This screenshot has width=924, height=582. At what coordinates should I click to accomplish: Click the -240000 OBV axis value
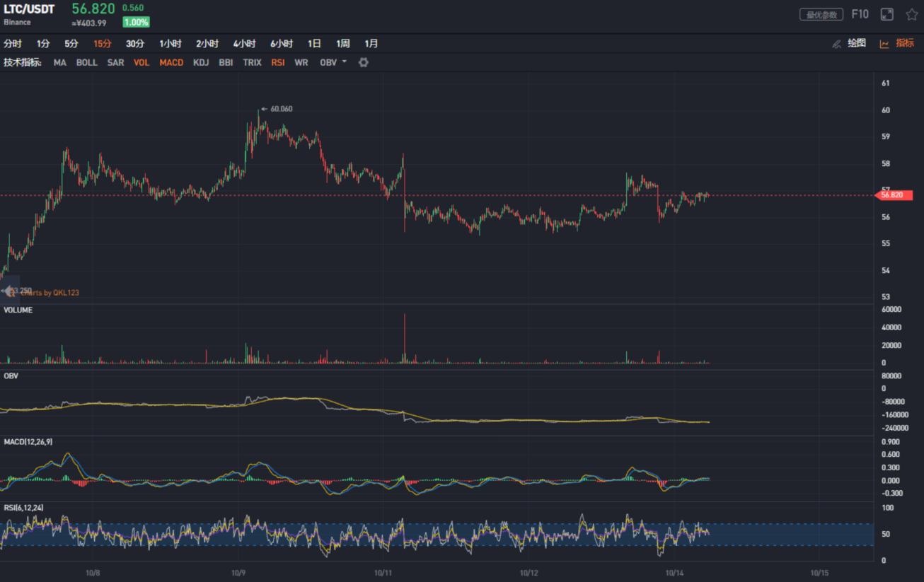(894, 428)
